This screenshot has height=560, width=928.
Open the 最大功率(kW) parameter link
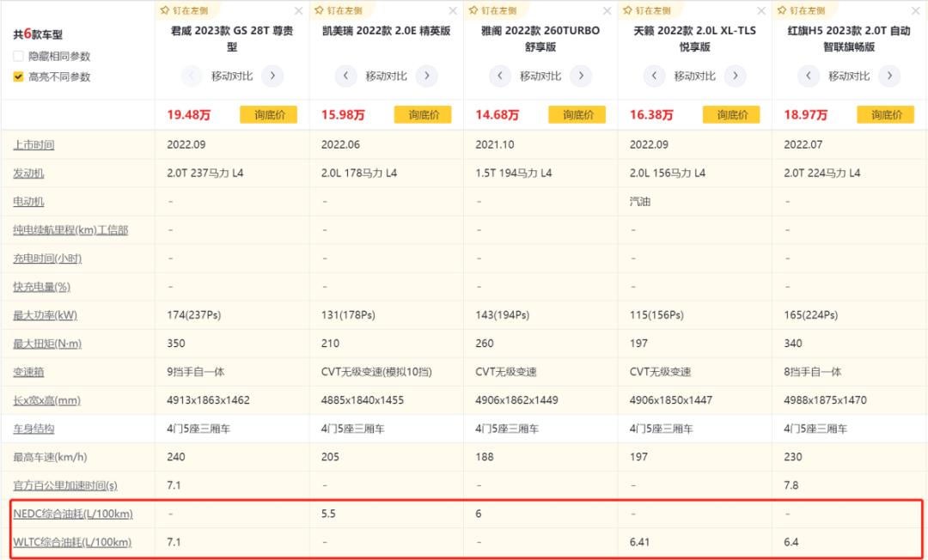[45, 315]
